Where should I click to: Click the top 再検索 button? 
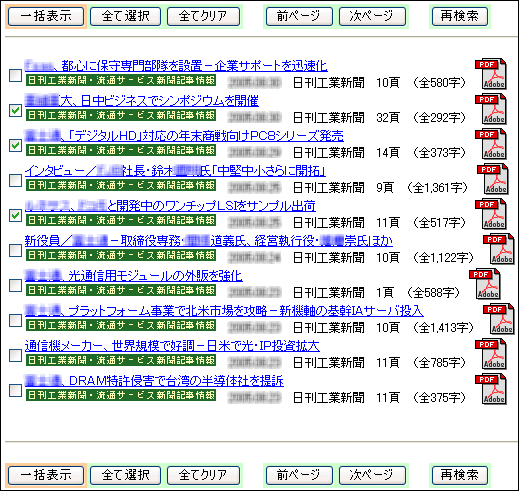coord(460,16)
